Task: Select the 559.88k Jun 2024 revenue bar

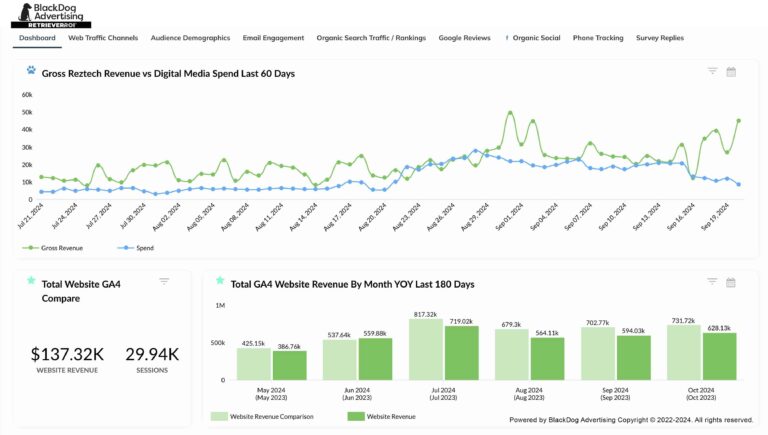Action: (375, 359)
